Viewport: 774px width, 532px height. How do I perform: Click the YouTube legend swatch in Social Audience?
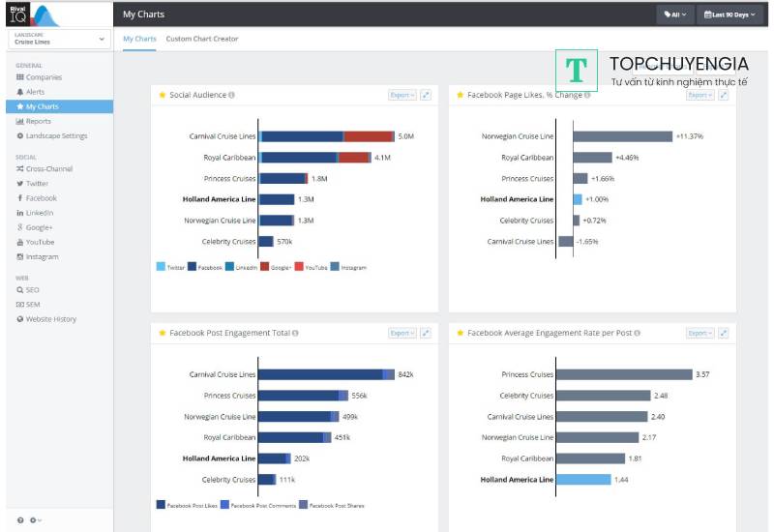298,267
